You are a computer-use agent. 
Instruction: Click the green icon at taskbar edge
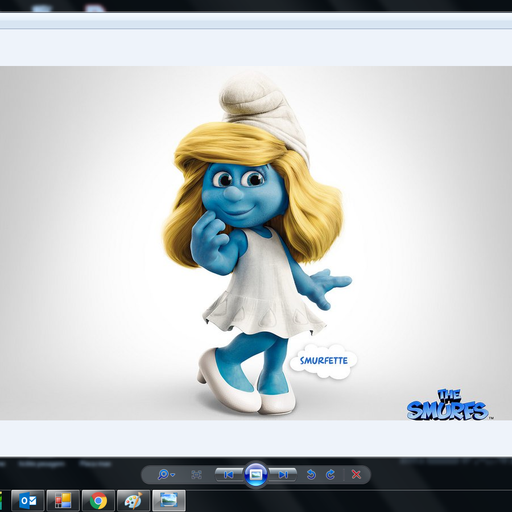pos(1,501)
